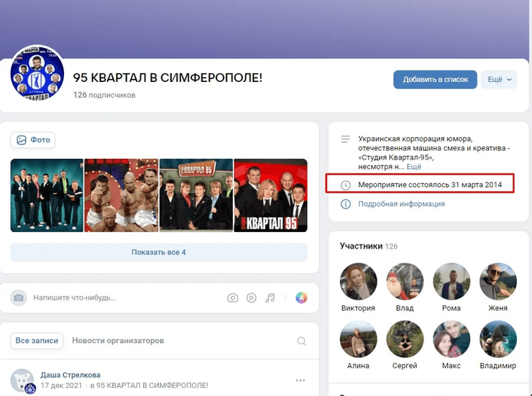Screen dimensions: 532x396
Task: Open participant Сергей's avatar
Action: pos(405,339)
